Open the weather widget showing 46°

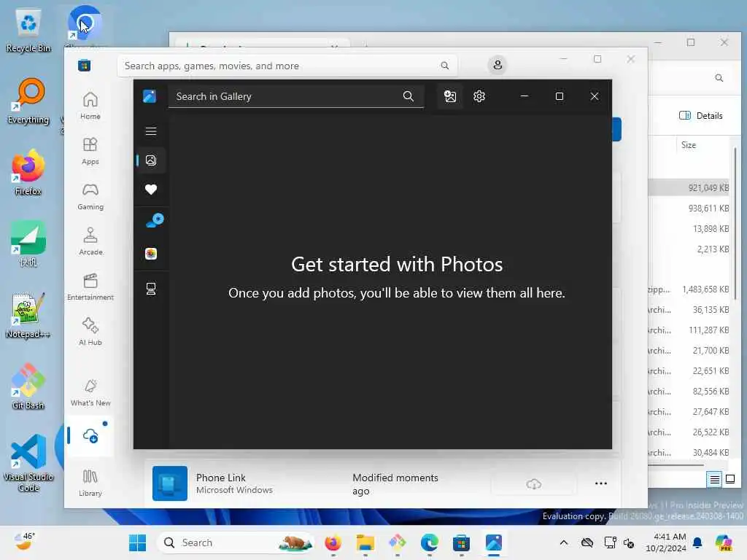point(24,542)
